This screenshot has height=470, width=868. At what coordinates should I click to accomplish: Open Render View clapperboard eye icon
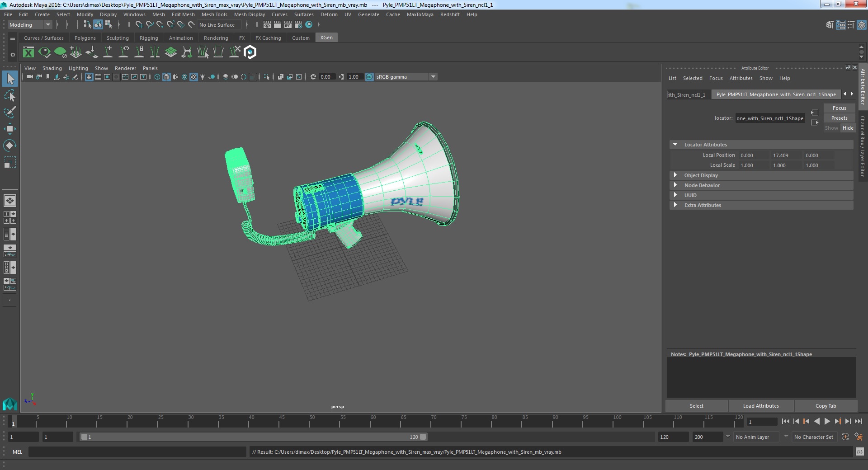(267, 25)
